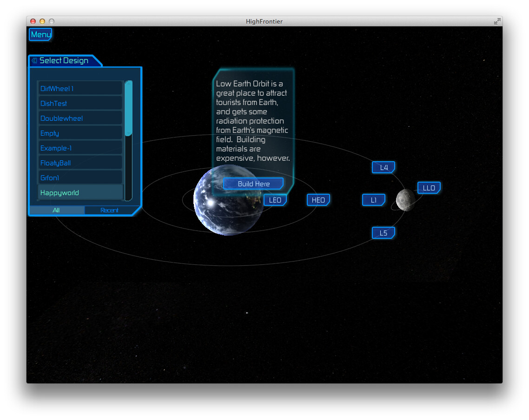Pick the Example-1 design

pyautogui.click(x=79, y=148)
